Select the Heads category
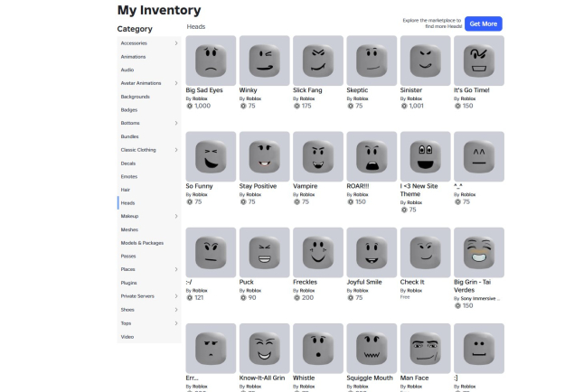574x392 pixels. (x=127, y=203)
